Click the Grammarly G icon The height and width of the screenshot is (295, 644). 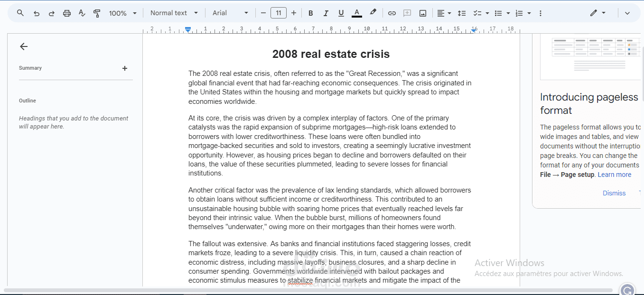tap(627, 290)
